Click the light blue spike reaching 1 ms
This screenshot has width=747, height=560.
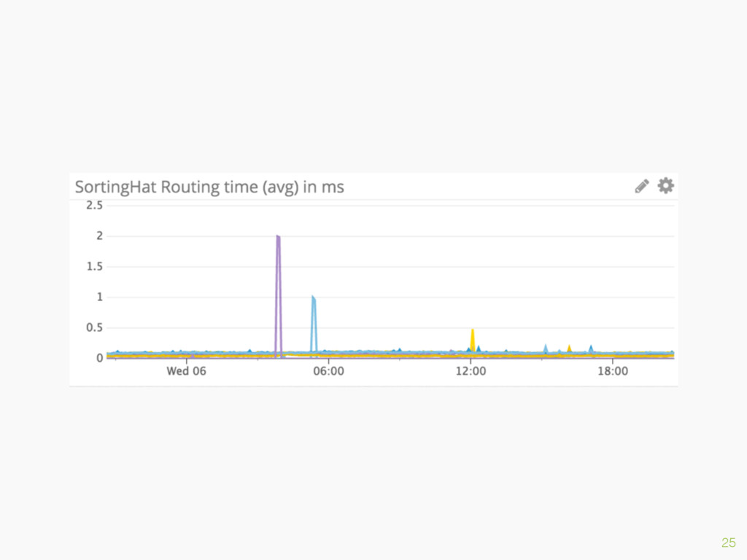click(314, 299)
